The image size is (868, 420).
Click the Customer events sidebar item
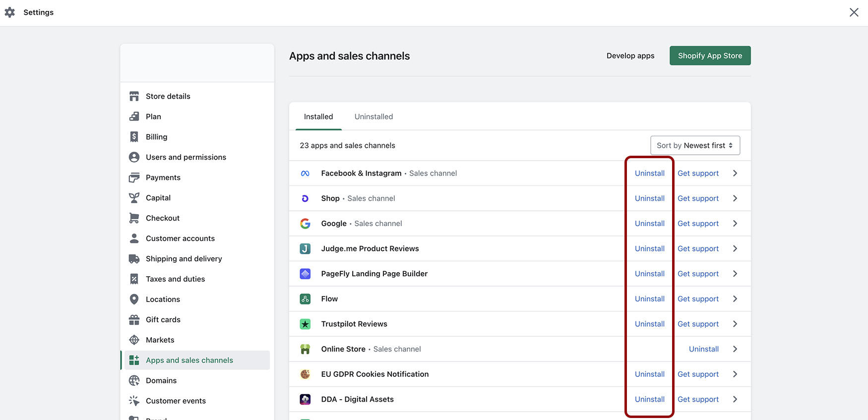pos(196,401)
